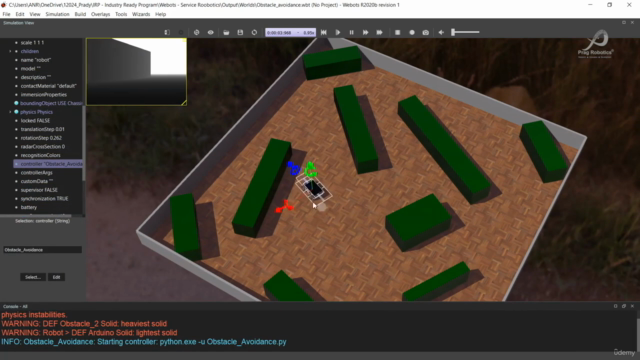Take a screenshot with the camera icon

pos(426,32)
